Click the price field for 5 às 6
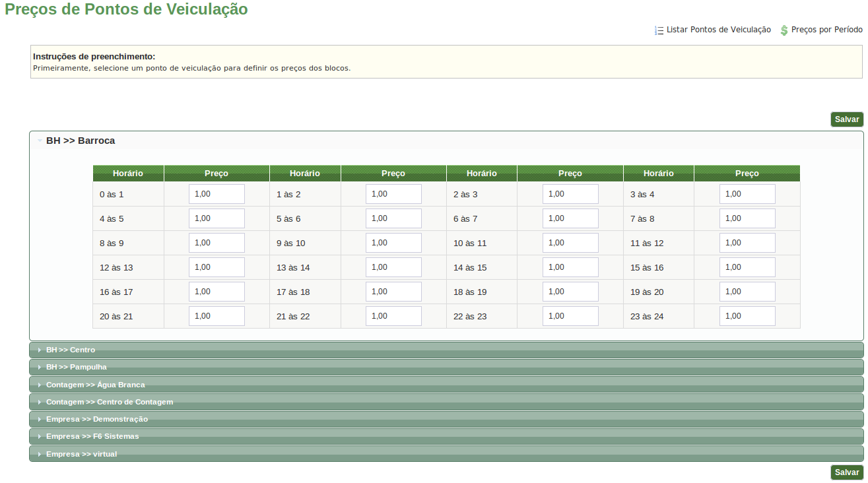 tap(393, 218)
